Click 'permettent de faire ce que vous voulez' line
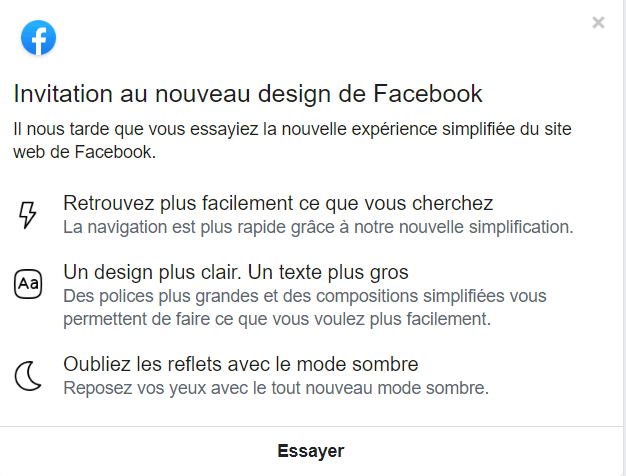Screen dimensions: 626x476 (277, 319)
